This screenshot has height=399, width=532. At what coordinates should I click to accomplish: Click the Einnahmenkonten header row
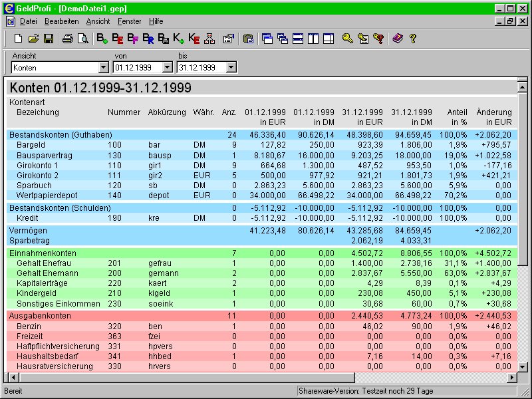(x=262, y=253)
